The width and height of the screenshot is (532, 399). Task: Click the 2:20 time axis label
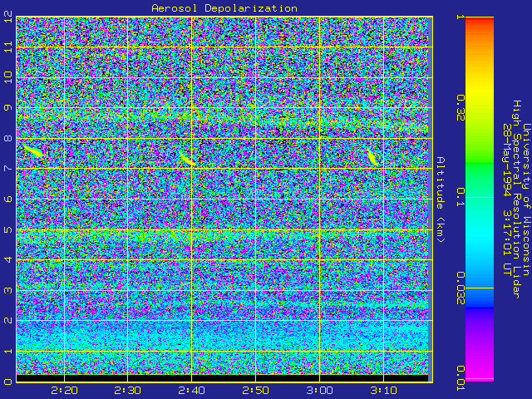(64, 390)
